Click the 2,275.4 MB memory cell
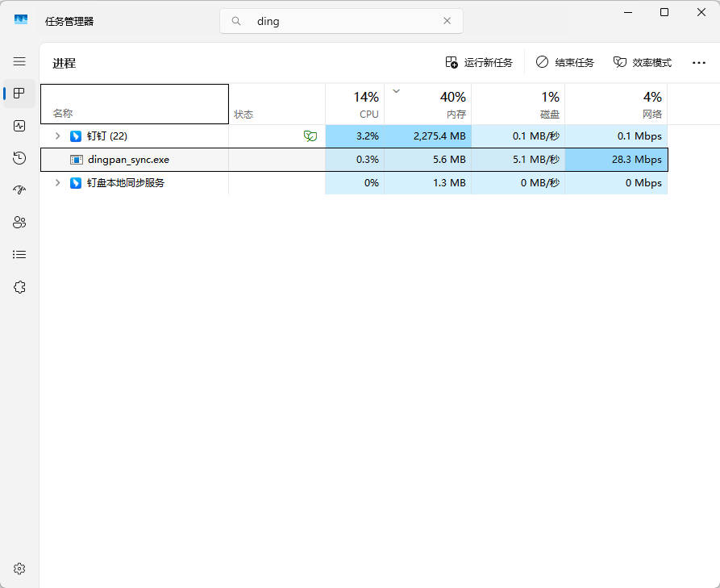The width and height of the screenshot is (720, 588). pos(428,136)
